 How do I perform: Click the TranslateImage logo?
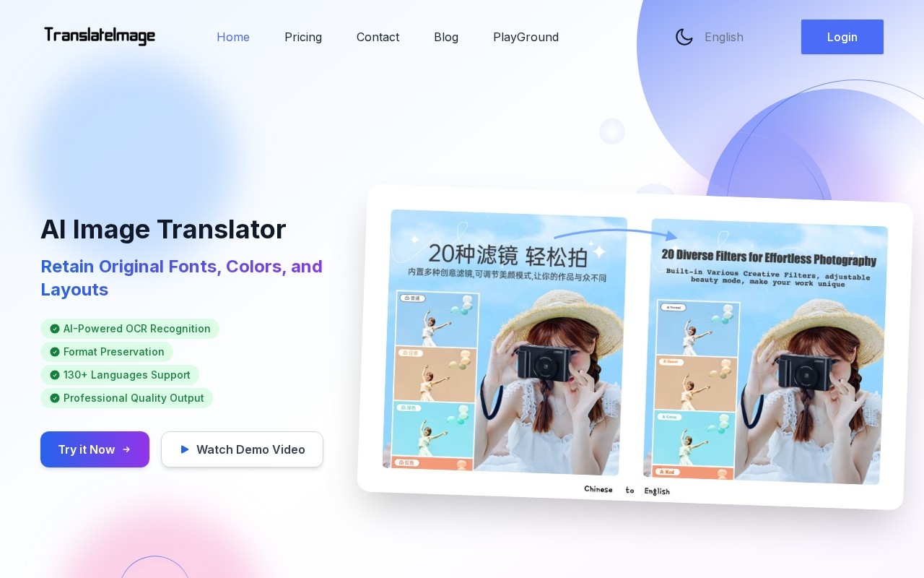click(x=100, y=36)
